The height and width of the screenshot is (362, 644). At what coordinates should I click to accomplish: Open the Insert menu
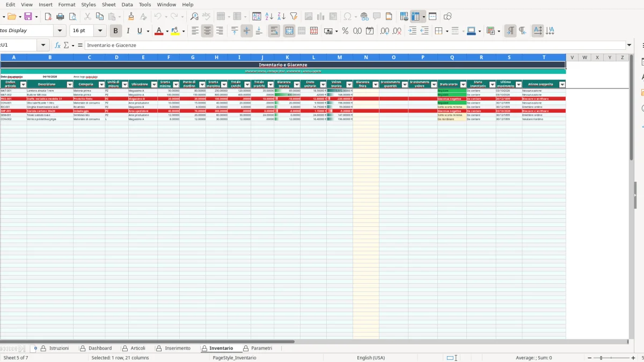click(46, 4)
